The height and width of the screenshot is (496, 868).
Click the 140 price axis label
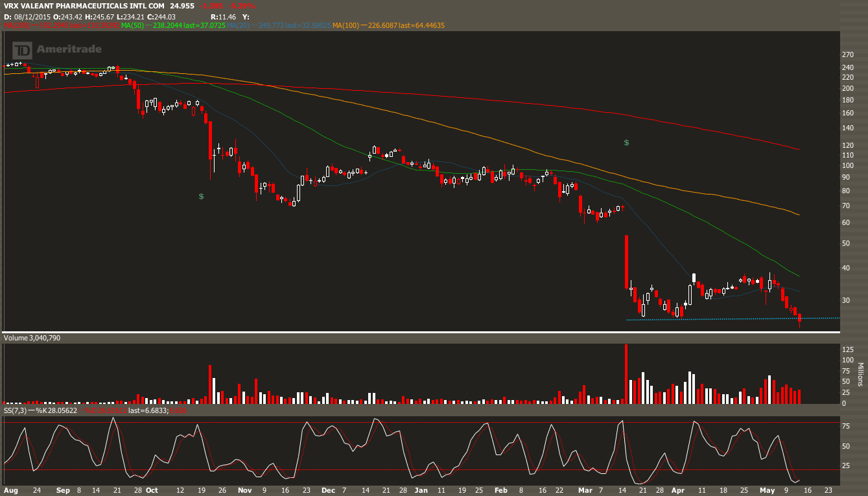[x=847, y=128]
